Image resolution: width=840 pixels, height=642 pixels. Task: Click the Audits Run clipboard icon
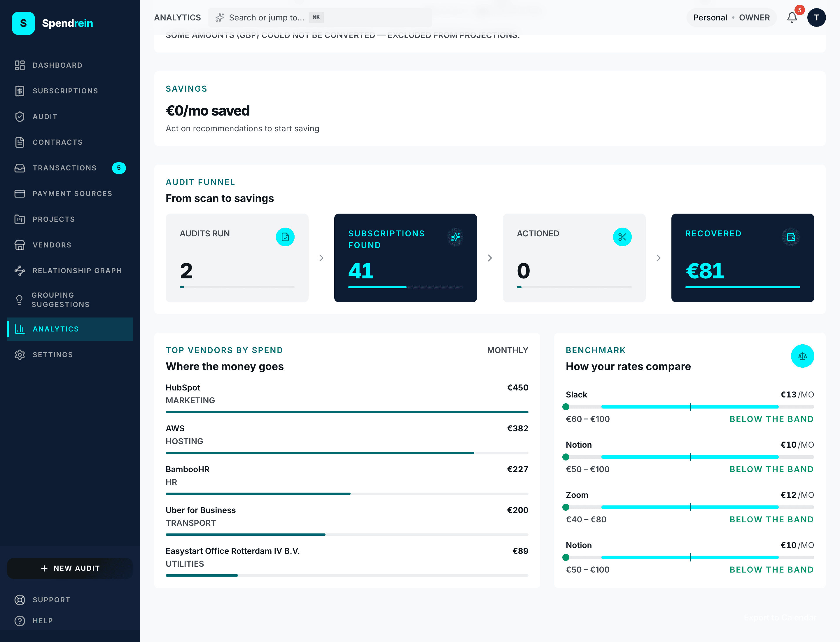pos(285,237)
